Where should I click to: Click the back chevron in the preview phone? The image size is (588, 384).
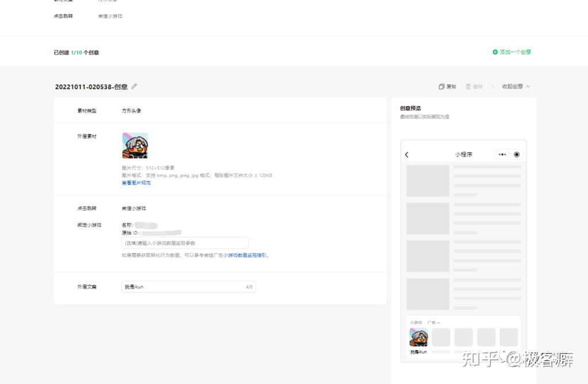(x=407, y=155)
